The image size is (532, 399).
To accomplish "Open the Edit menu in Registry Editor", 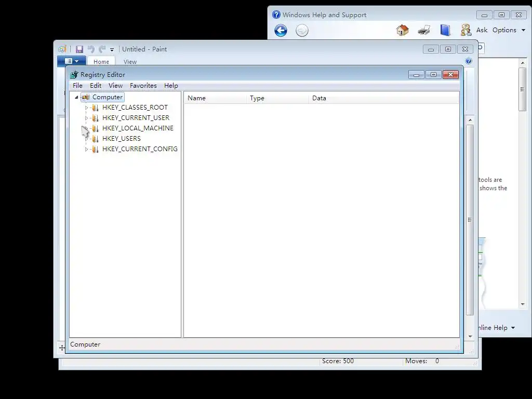I will coord(96,86).
